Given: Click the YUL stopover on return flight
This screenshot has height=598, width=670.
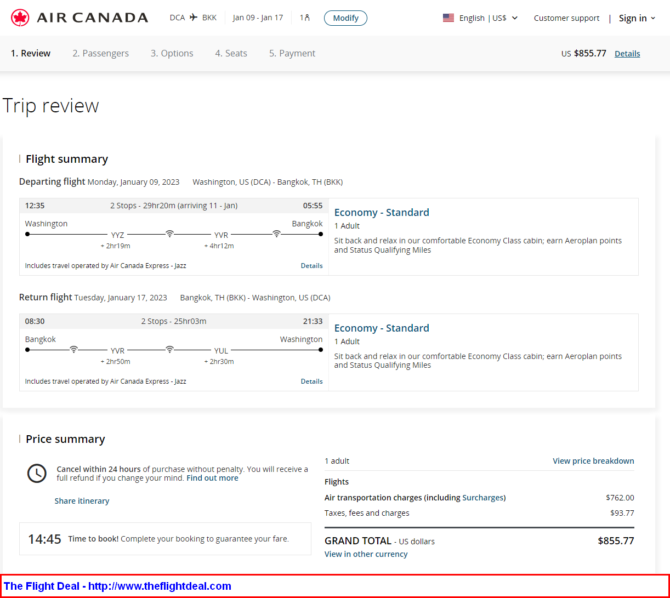Looking at the screenshot, I should [221, 351].
